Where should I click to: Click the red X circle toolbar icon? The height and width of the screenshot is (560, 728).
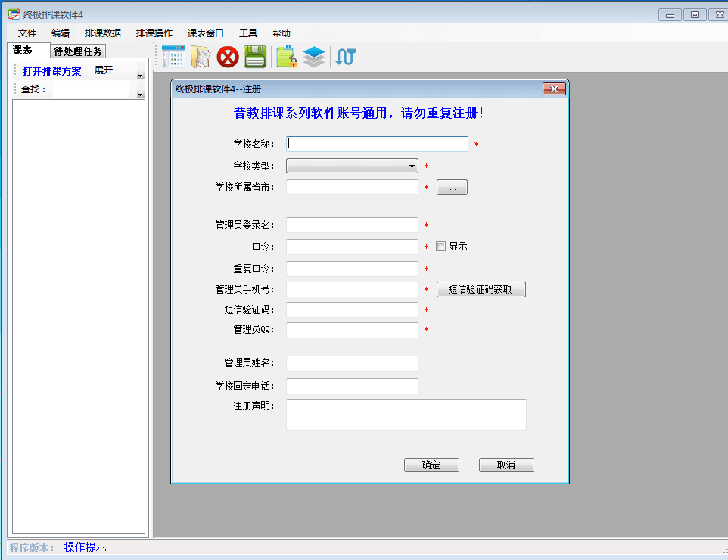(x=228, y=57)
